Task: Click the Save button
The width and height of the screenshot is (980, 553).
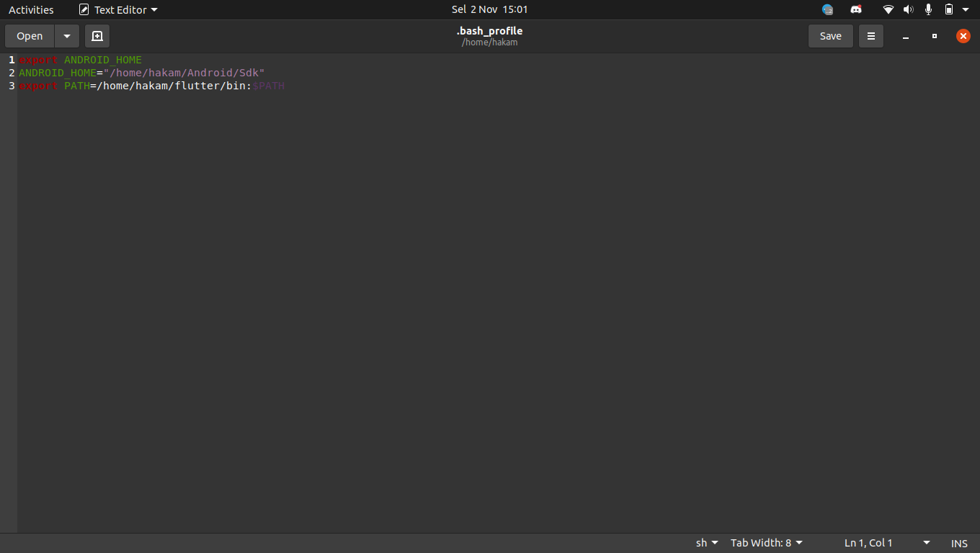Action: 830,35
